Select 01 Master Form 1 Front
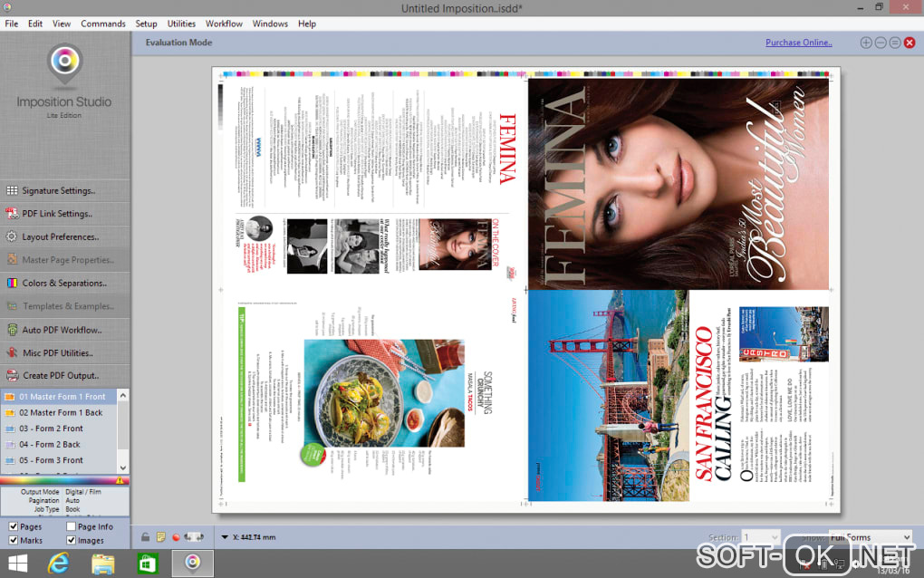This screenshot has width=924, height=578. coord(59,397)
